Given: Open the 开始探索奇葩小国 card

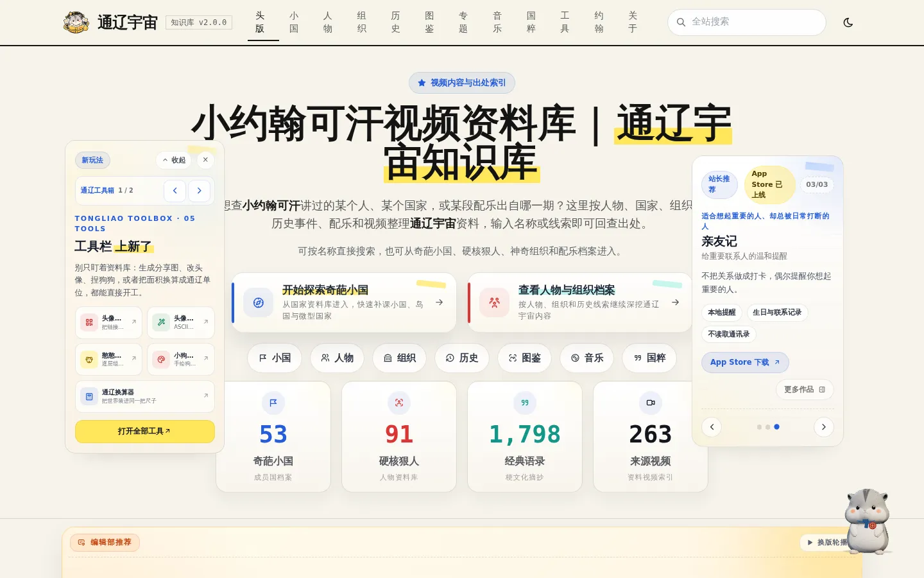Looking at the screenshot, I should (x=344, y=302).
